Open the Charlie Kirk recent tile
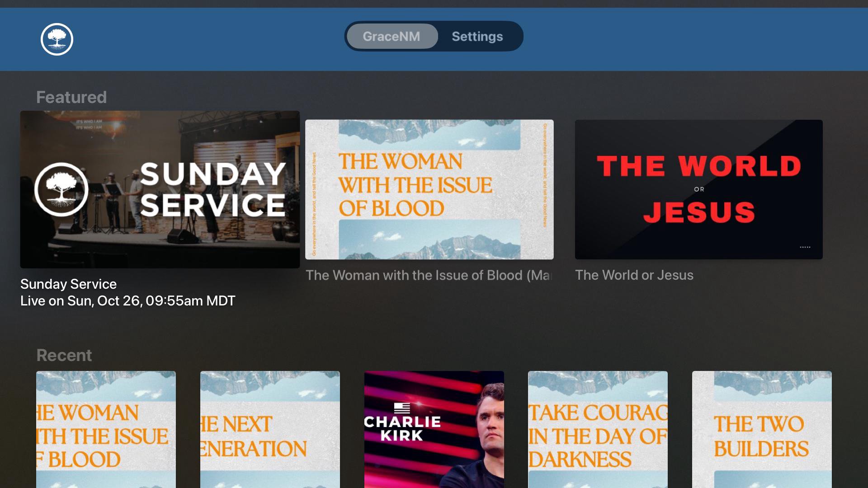The width and height of the screenshot is (868, 488). click(434, 429)
